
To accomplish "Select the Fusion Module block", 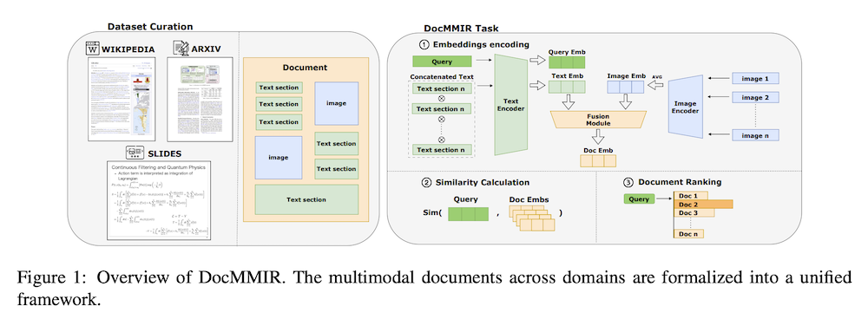I will pyautogui.click(x=598, y=120).
